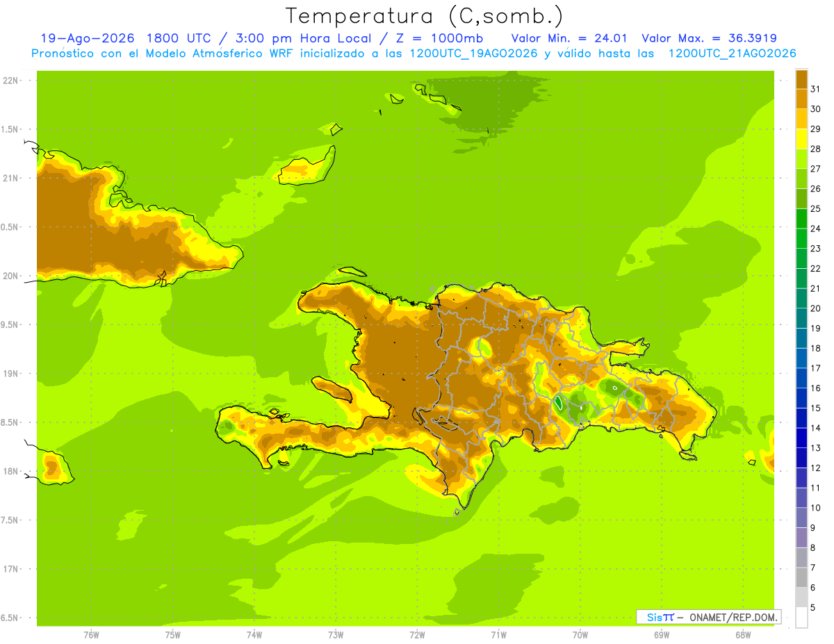This screenshot has height=644, width=834.
Task: Click teal legend swatch between 19 and 20
Action: [x=801, y=318]
